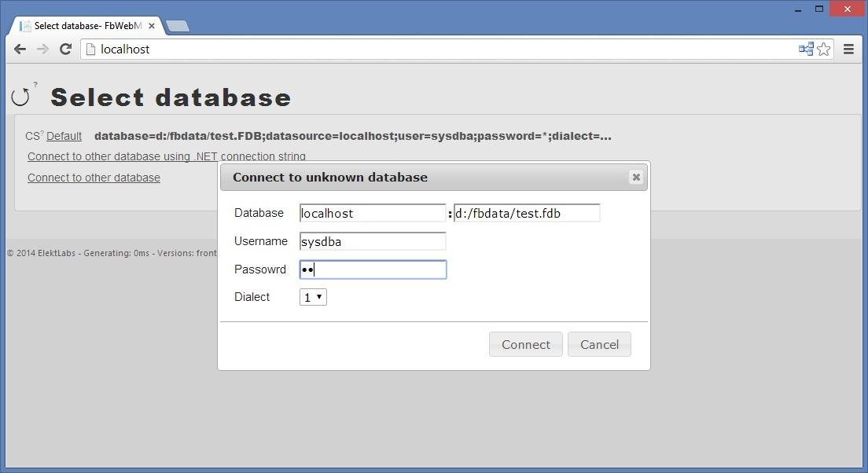Viewport: 868px width, 473px height.
Task: Click the forward navigation arrow
Action: pos(42,49)
